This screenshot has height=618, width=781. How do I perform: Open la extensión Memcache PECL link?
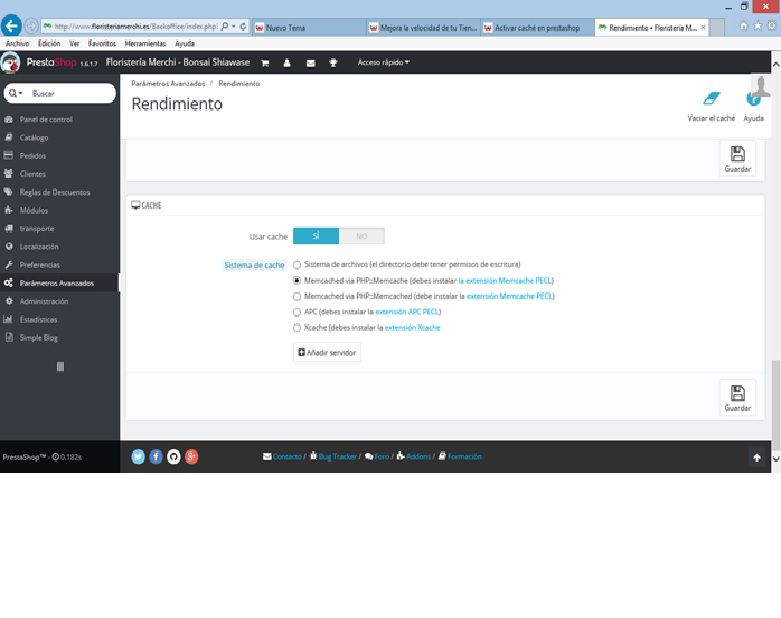pos(505,281)
